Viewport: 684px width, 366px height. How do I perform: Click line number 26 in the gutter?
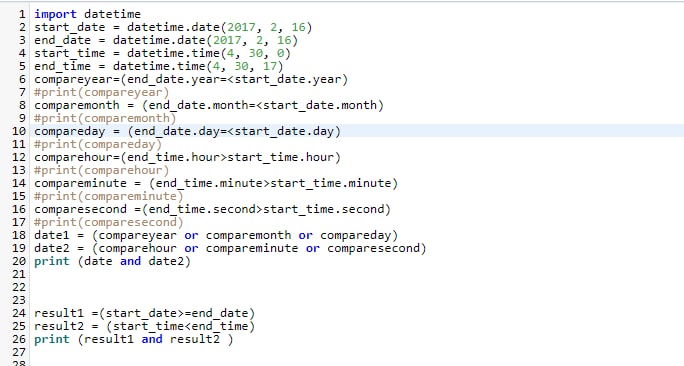point(19,339)
